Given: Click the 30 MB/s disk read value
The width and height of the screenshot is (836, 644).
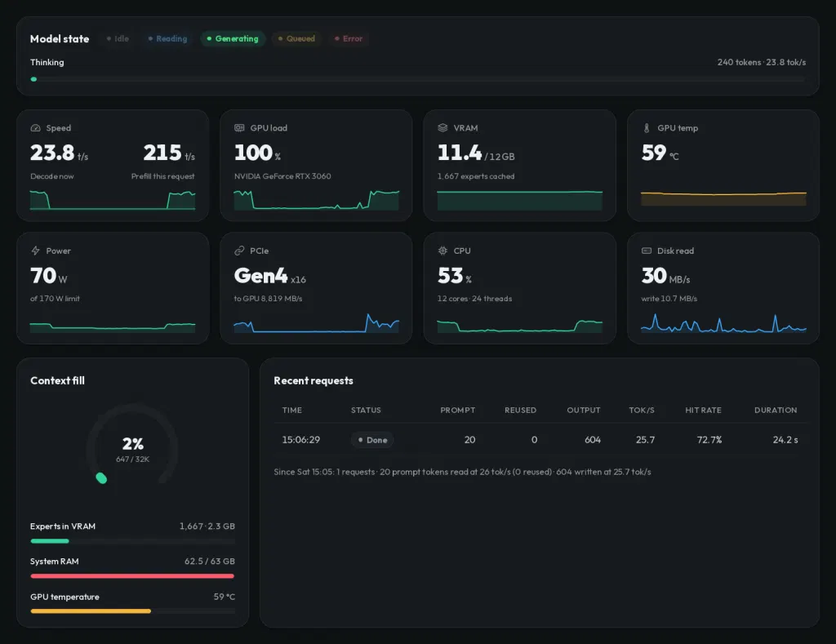Looking at the screenshot, I should point(665,276).
